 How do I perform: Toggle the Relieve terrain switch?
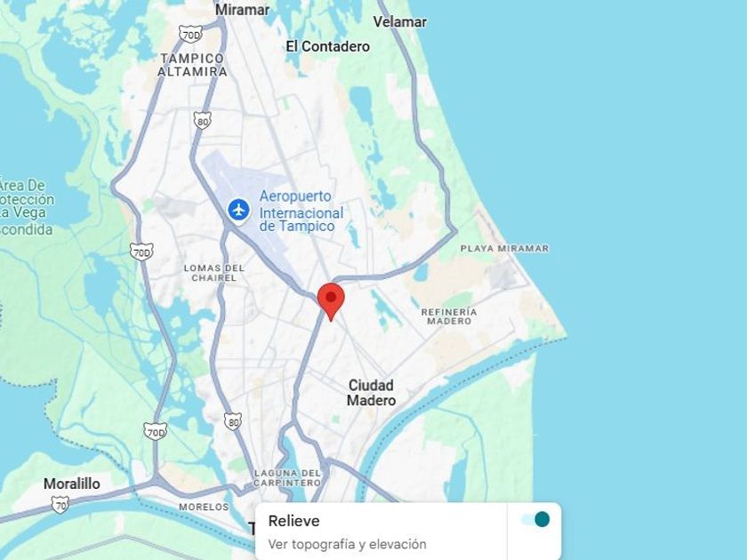point(535,519)
